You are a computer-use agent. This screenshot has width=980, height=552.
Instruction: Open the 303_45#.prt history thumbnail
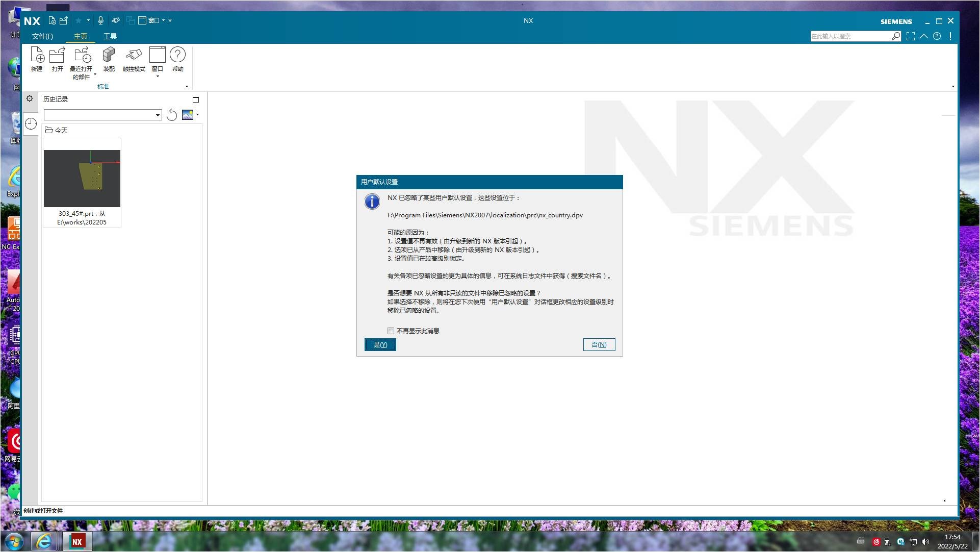pos(82,178)
